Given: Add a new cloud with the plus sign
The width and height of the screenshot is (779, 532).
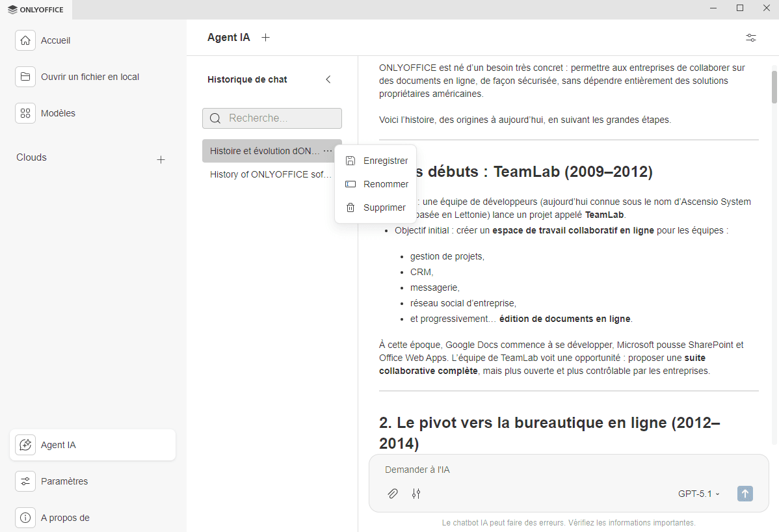Looking at the screenshot, I should point(161,159).
